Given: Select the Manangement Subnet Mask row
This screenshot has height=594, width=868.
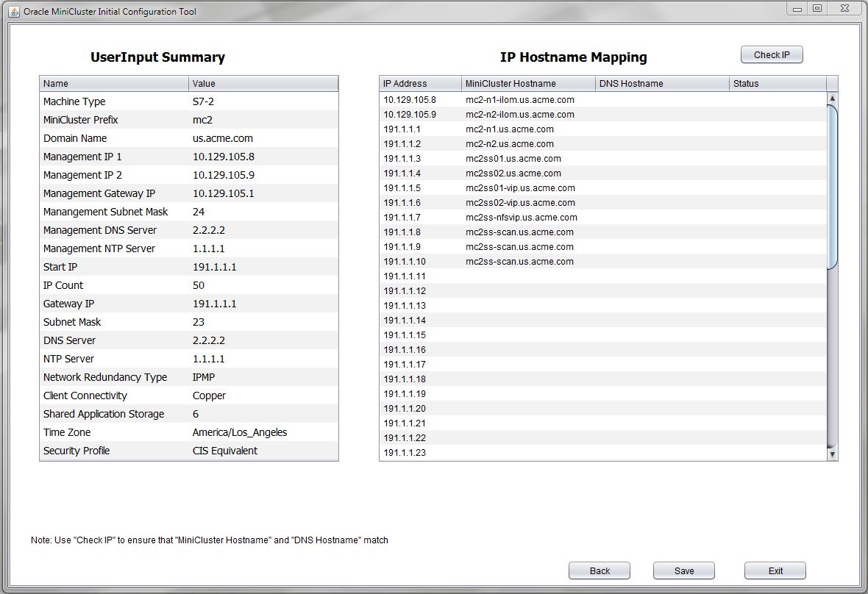Looking at the screenshot, I should click(189, 212).
